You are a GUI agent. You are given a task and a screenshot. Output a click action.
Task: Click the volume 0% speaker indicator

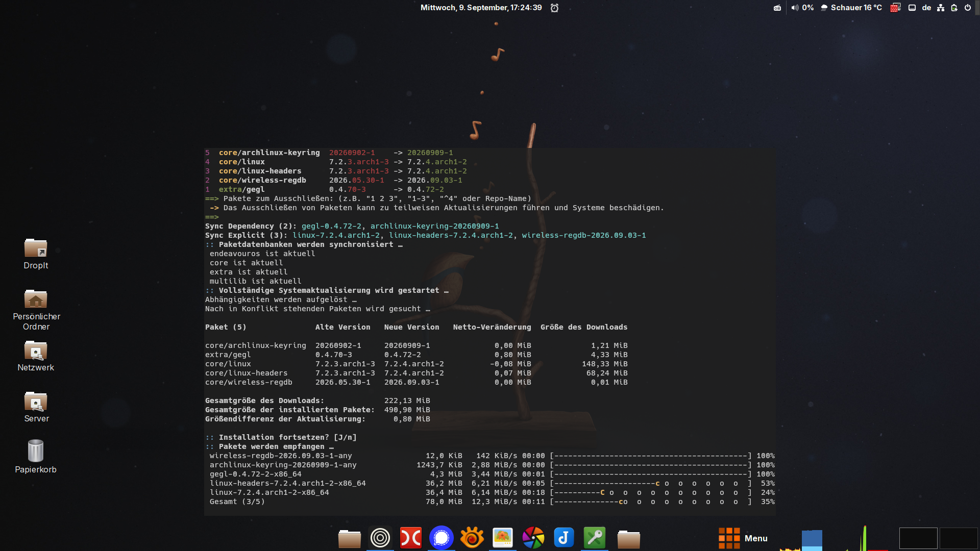802,8
